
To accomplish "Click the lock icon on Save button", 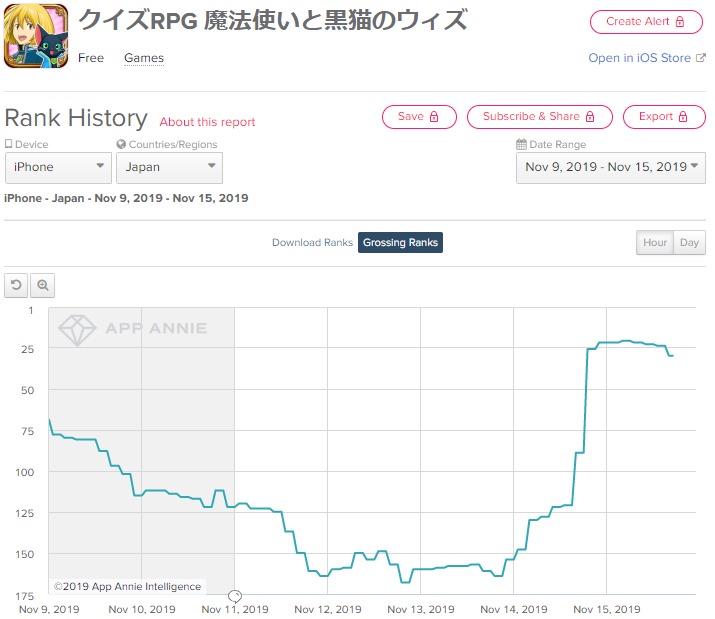I will [x=434, y=117].
